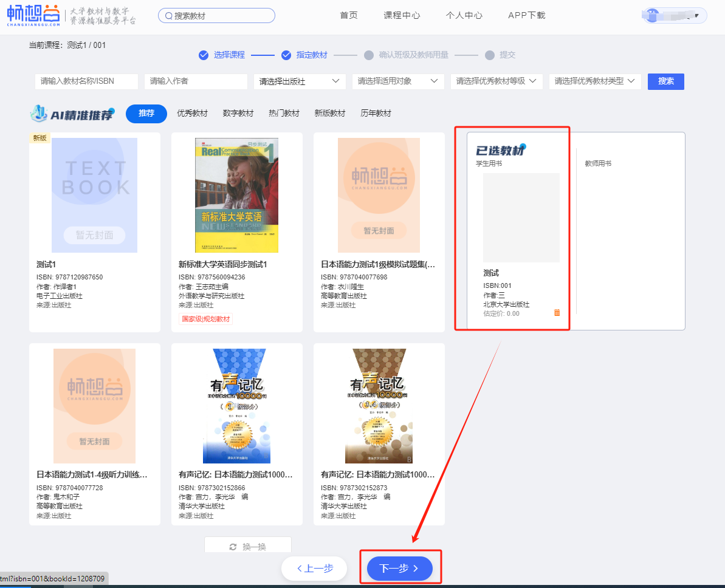Click the orange trash icon on selected textbook

pyautogui.click(x=557, y=313)
